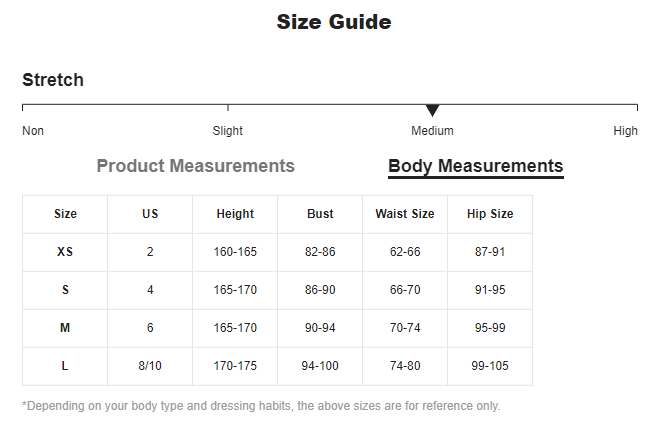663x441 pixels.
Task: Click the Hip Size column header
Action: point(490,214)
